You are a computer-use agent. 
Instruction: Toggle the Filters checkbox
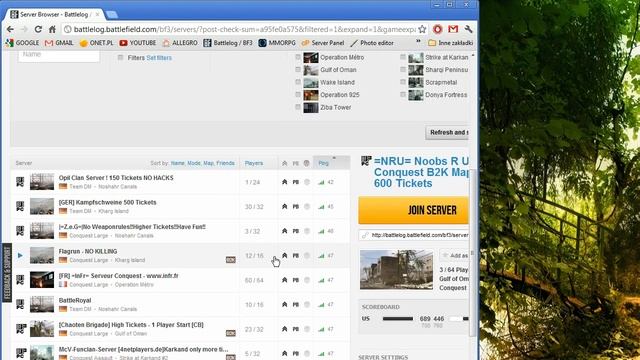(x=120, y=58)
